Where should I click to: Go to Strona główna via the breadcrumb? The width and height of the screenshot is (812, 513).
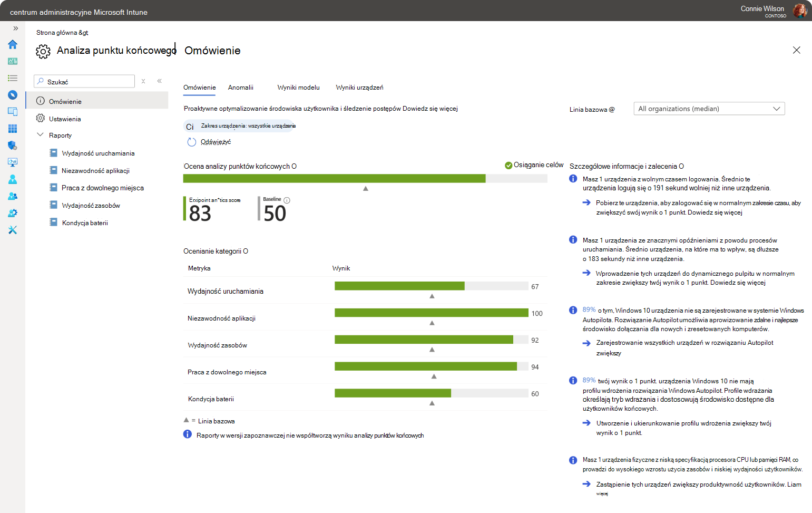57,33
